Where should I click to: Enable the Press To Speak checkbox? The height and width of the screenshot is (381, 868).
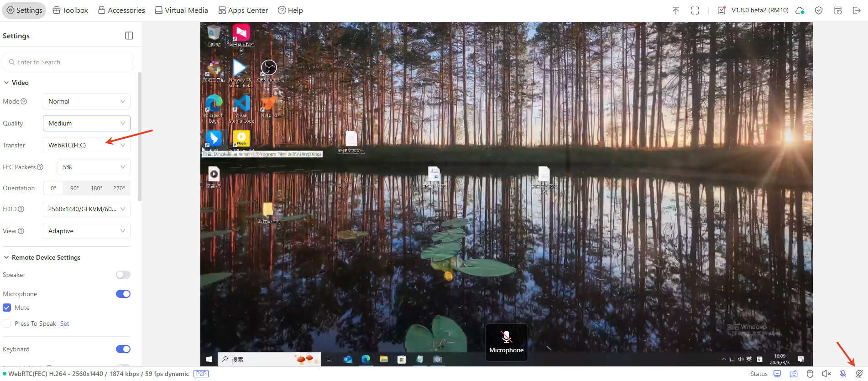(7, 324)
